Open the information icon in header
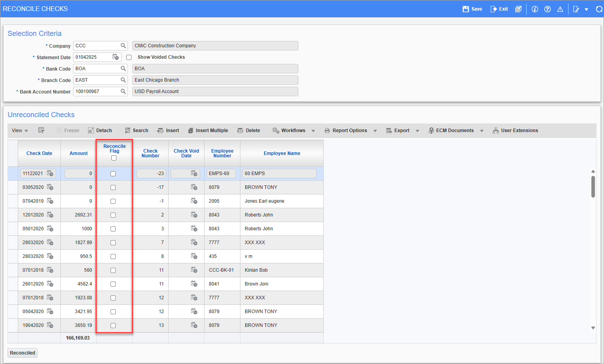 click(535, 9)
